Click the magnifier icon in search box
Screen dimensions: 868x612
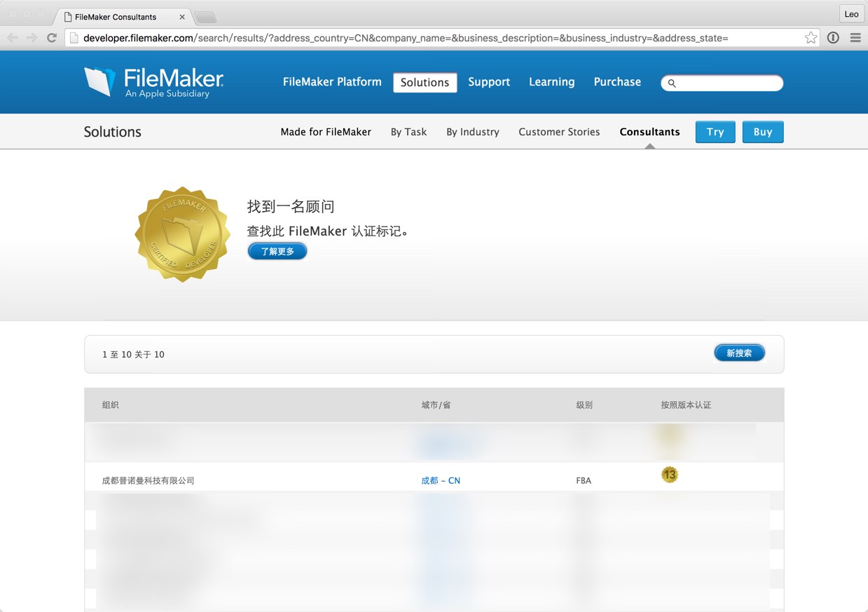[x=672, y=83]
